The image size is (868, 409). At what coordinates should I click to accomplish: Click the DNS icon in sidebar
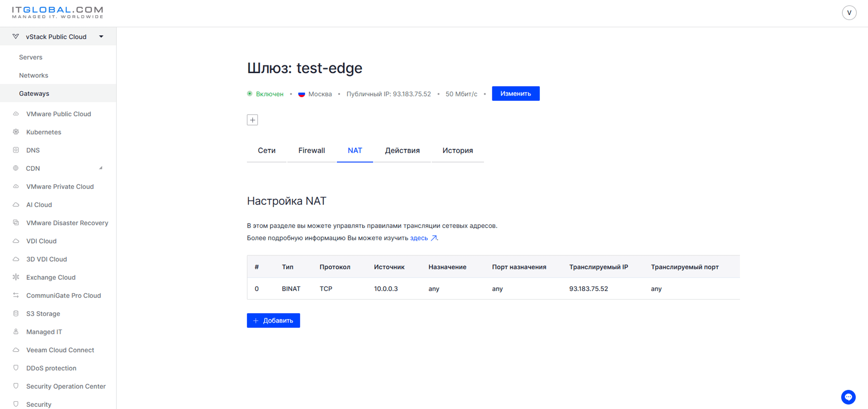(x=16, y=150)
